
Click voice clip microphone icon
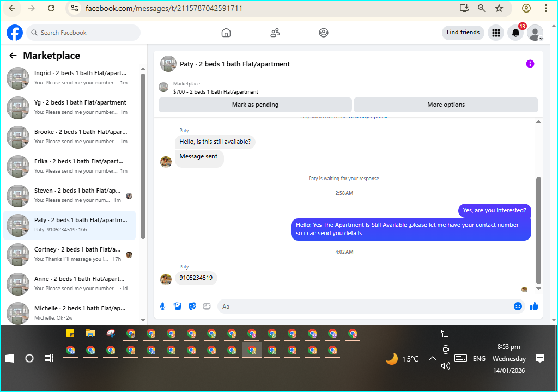click(x=162, y=307)
